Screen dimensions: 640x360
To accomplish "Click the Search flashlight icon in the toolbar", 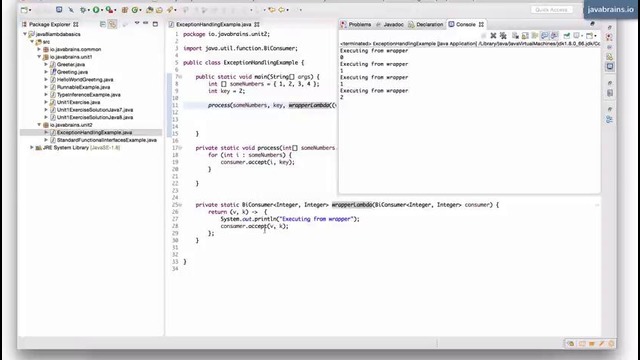I will tap(169, 10).
